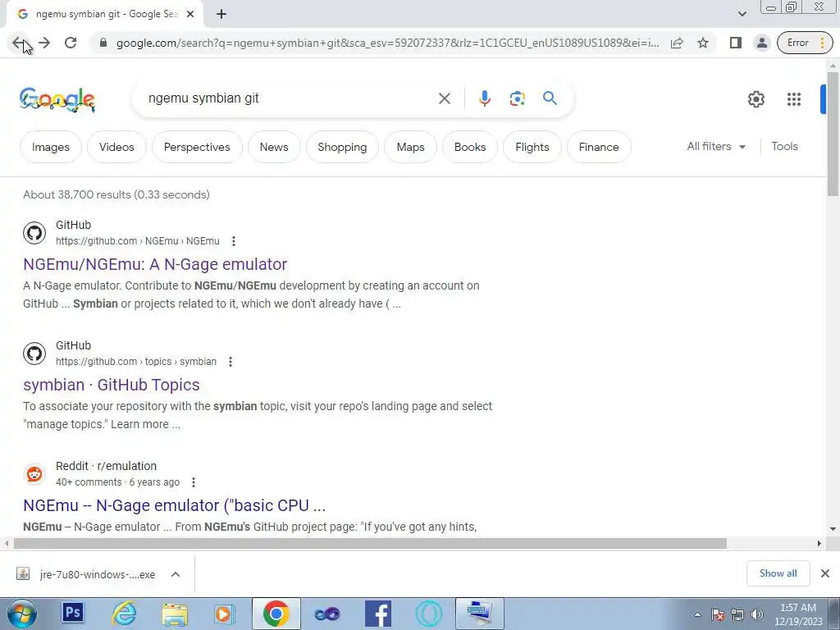Open Chrome side panel

(x=736, y=43)
